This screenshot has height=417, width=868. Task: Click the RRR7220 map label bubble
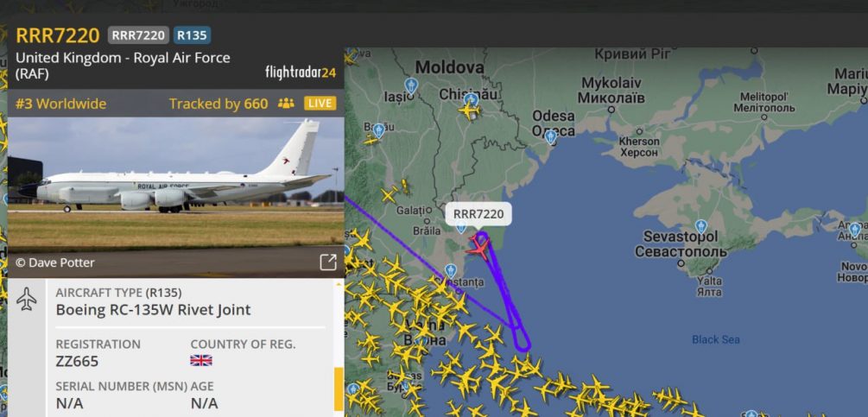[x=478, y=214]
